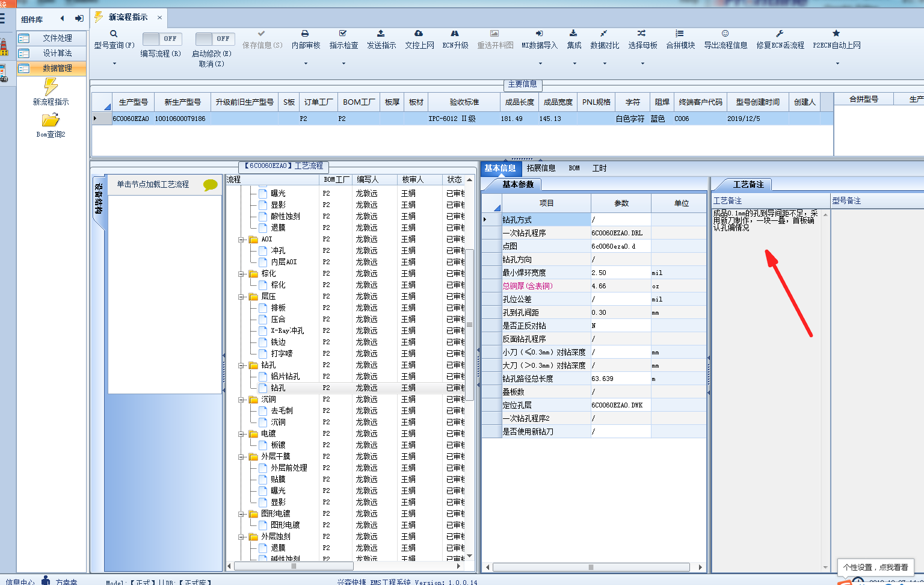Click the 保存信息 checkmark icon

pyautogui.click(x=261, y=34)
